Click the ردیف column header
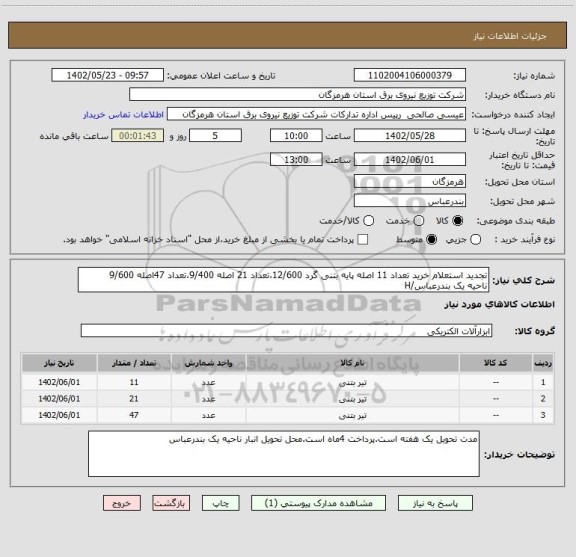Image resolution: width=576 pixels, height=557 pixels. pyautogui.click(x=543, y=363)
